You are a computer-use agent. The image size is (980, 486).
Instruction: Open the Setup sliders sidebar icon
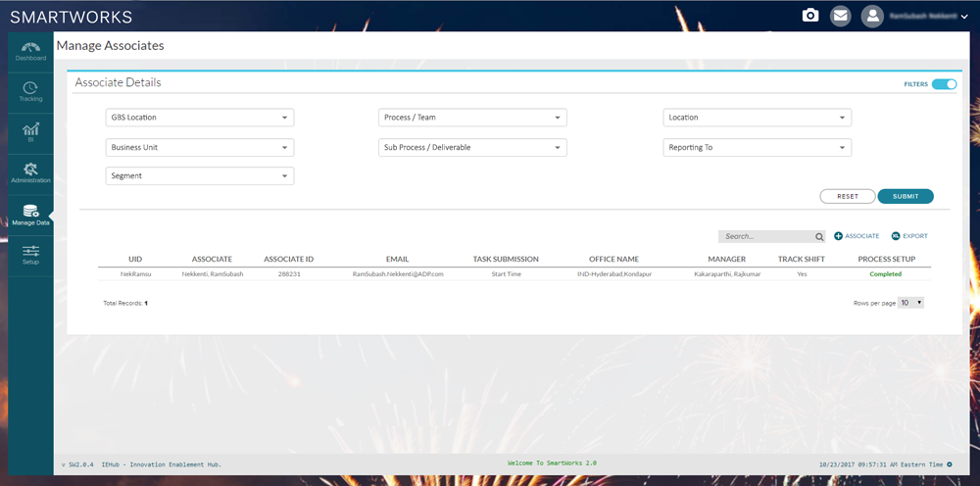point(30,255)
